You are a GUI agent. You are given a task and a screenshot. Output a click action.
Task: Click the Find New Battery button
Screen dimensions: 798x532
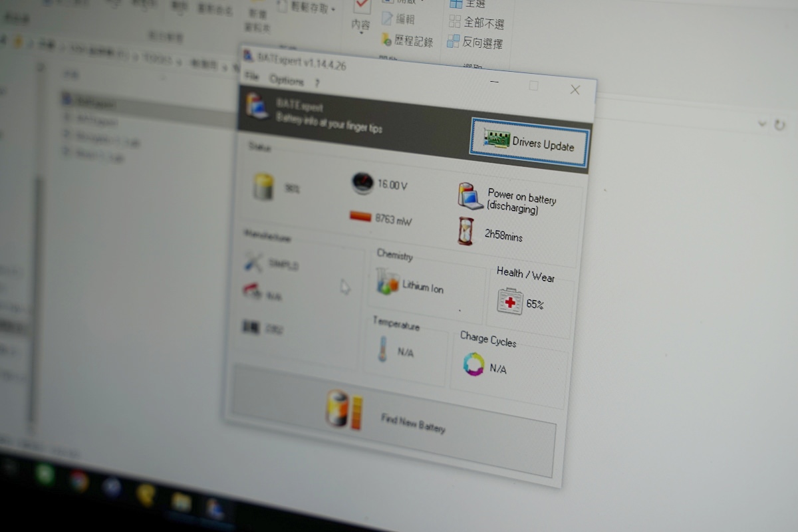[x=393, y=420]
